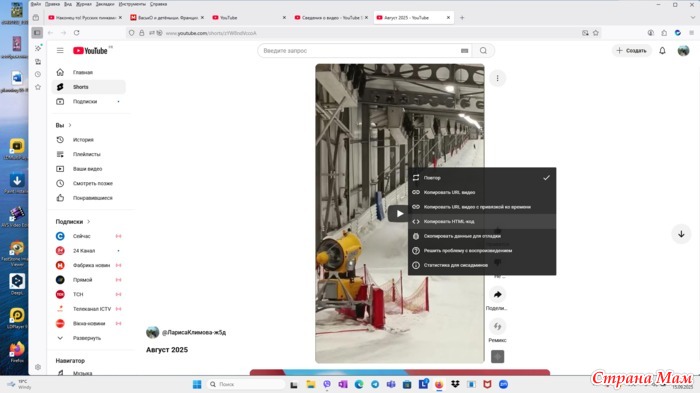List all tabs dropdown arrow
This screenshot has width=700, height=393.
point(693,18)
